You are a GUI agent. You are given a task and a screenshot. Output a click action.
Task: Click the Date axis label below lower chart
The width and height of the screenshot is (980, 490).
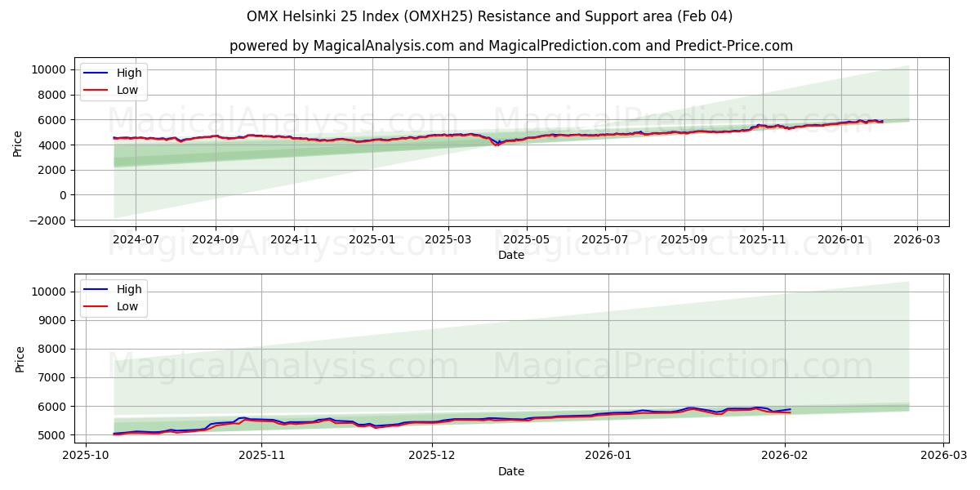[509, 471]
